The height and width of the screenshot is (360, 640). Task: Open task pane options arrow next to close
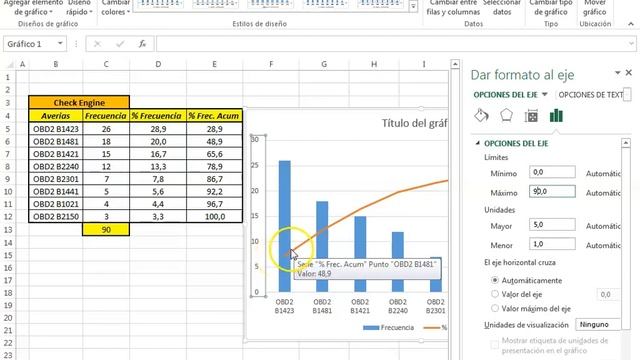[618, 73]
